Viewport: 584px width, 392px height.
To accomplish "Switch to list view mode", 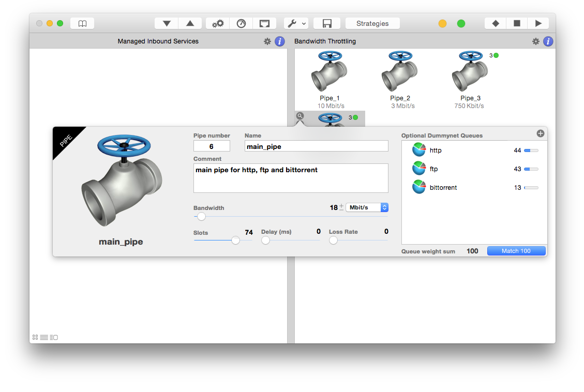I will [44, 337].
